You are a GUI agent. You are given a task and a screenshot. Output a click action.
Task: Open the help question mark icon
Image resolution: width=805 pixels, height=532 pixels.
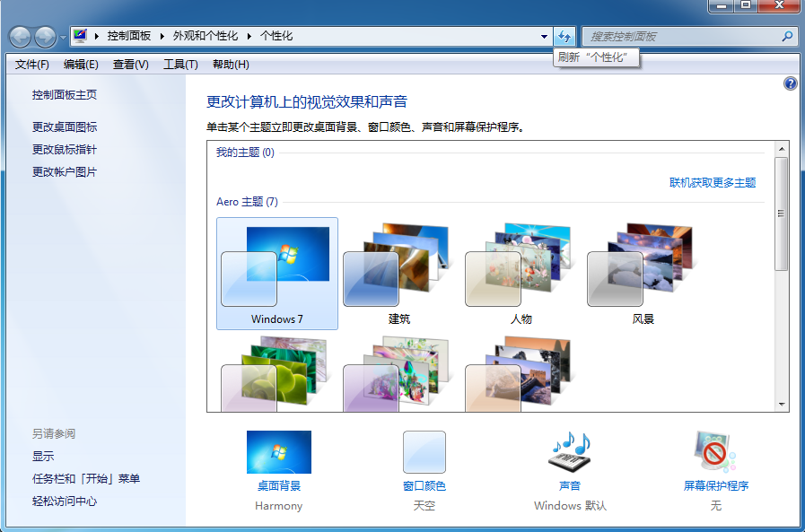click(790, 83)
